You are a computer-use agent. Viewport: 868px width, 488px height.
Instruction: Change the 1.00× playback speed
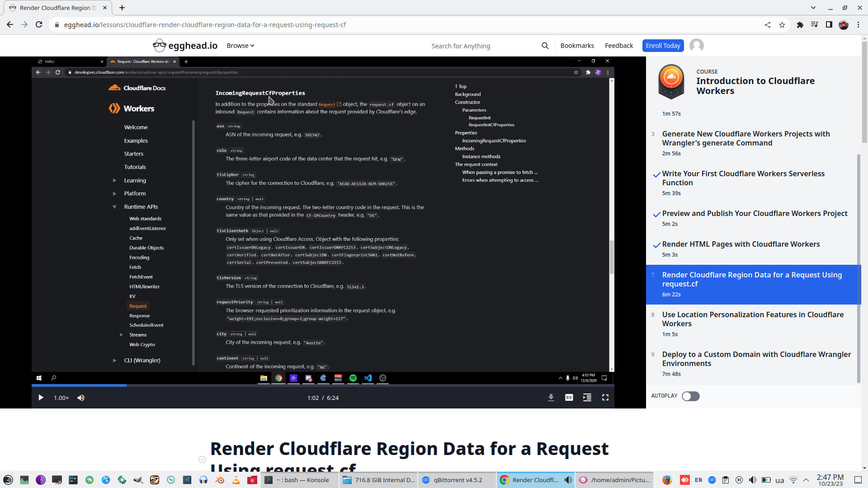[61, 398]
